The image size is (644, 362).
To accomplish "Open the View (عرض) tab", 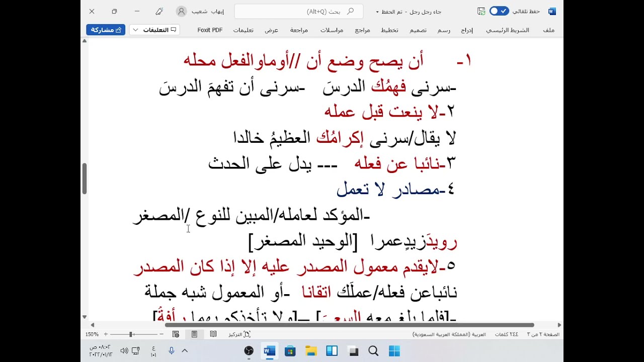I will point(271,30).
